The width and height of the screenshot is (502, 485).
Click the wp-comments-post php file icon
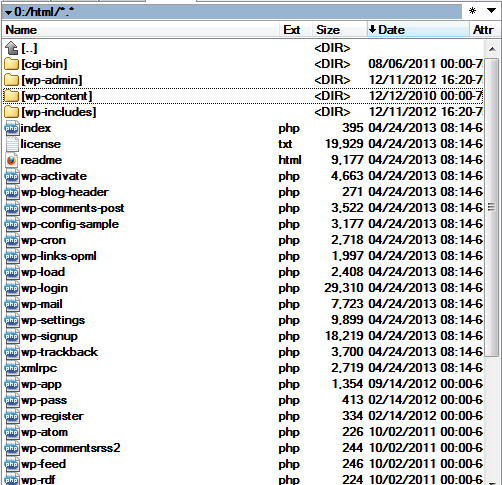12,208
